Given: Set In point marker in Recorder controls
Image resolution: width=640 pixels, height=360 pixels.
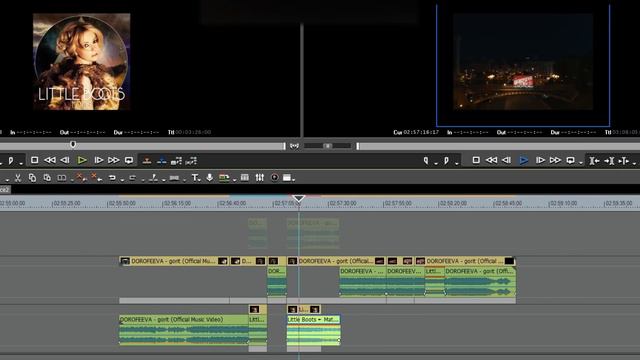Looking at the screenshot, I should click(x=426, y=161).
